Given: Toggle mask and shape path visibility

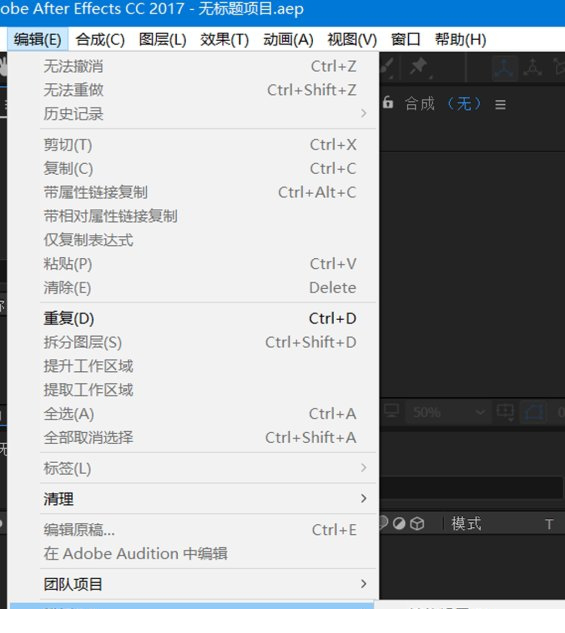Looking at the screenshot, I should (x=533, y=412).
